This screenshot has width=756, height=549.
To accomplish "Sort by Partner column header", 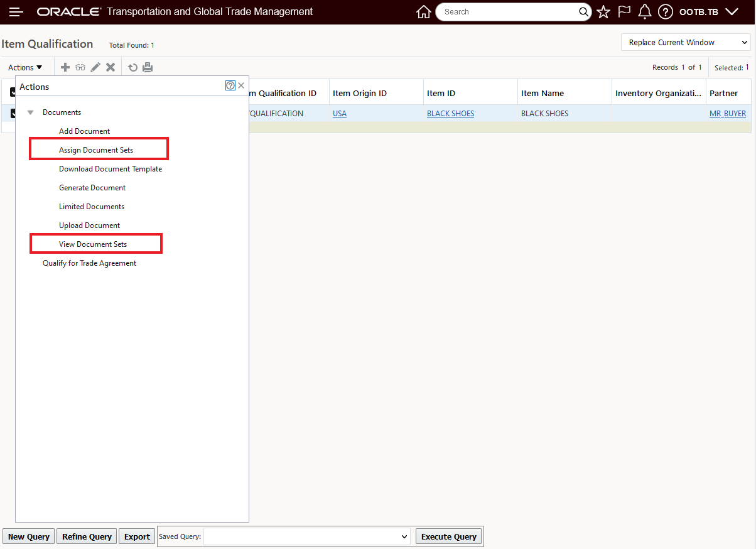I will [723, 93].
